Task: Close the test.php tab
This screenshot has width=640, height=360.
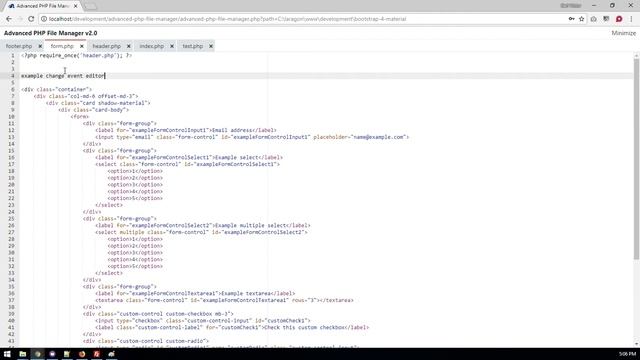Action: [x=211, y=46]
